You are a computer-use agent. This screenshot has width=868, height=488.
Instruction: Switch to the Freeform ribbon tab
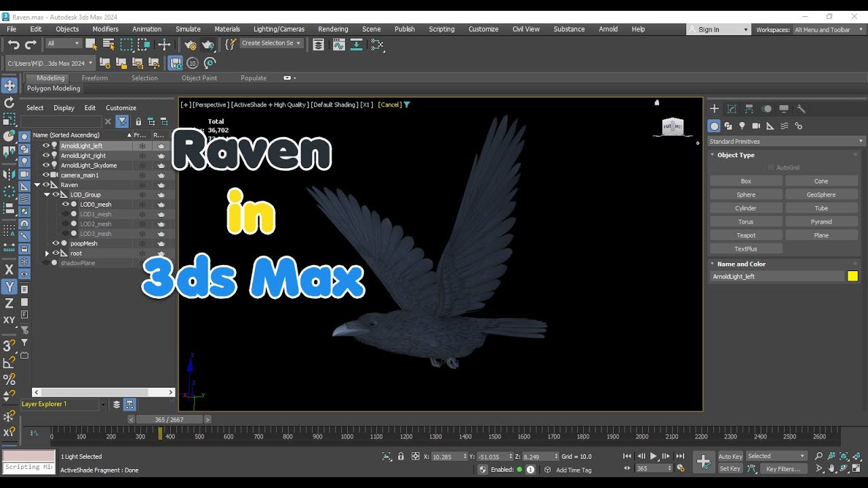coord(95,78)
